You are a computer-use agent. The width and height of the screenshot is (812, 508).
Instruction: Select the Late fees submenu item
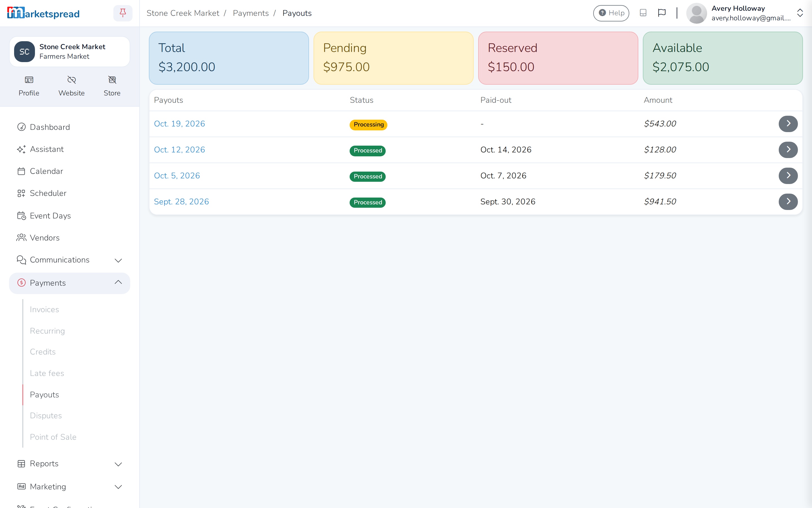pyautogui.click(x=47, y=373)
